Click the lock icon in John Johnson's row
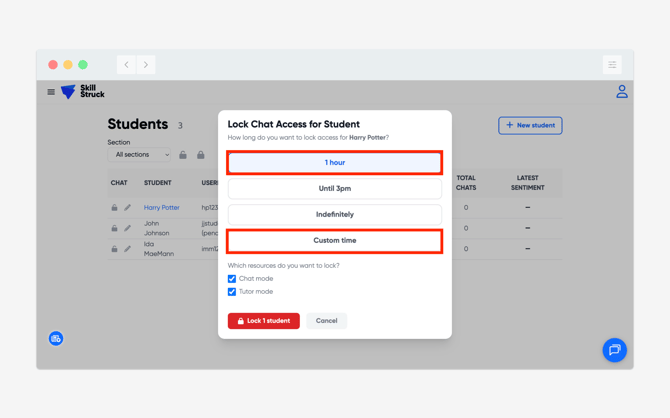The width and height of the screenshot is (670, 418). pyautogui.click(x=114, y=228)
